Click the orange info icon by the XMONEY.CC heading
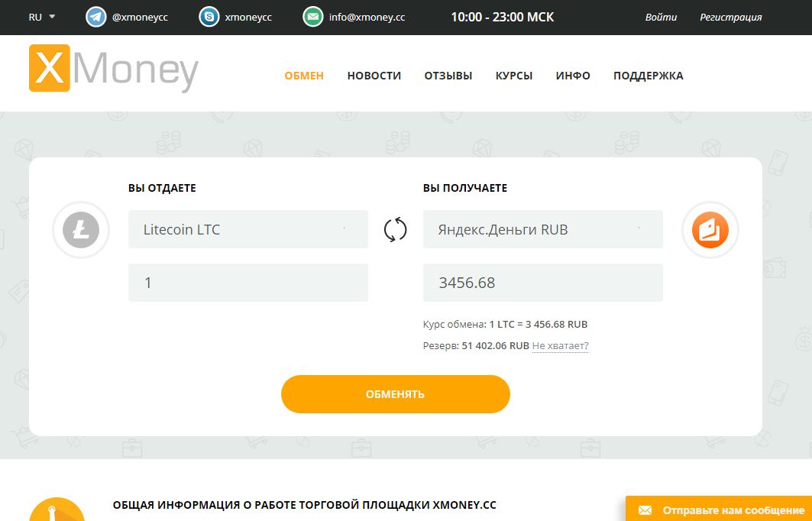The width and height of the screenshot is (812, 521). click(57, 510)
